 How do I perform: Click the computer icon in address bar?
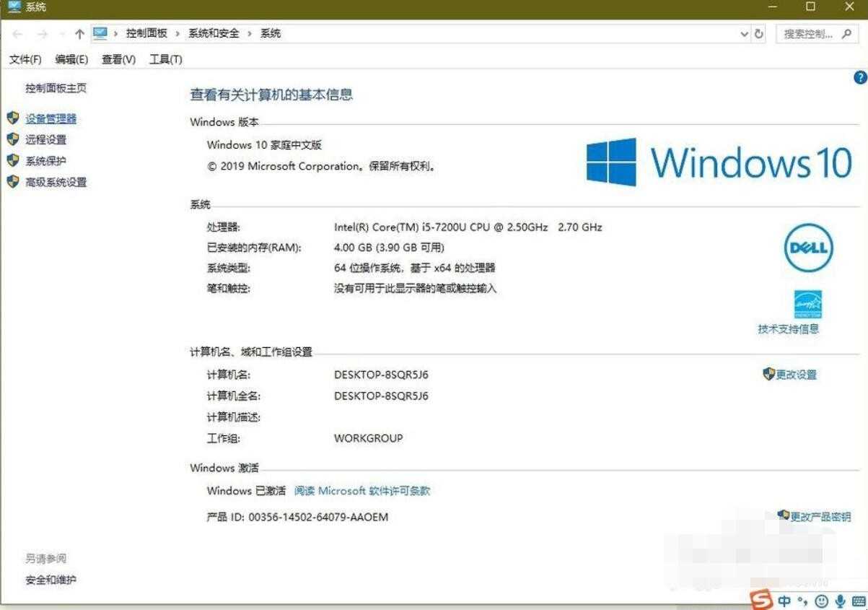click(x=100, y=33)
